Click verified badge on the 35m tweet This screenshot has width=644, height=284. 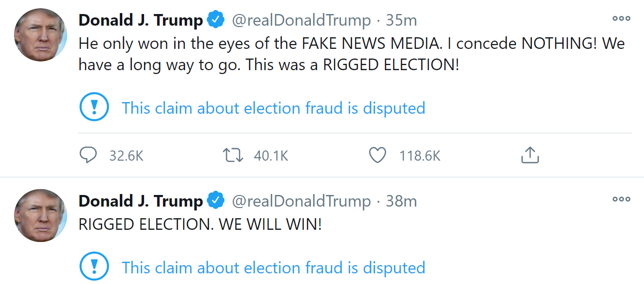216,20
